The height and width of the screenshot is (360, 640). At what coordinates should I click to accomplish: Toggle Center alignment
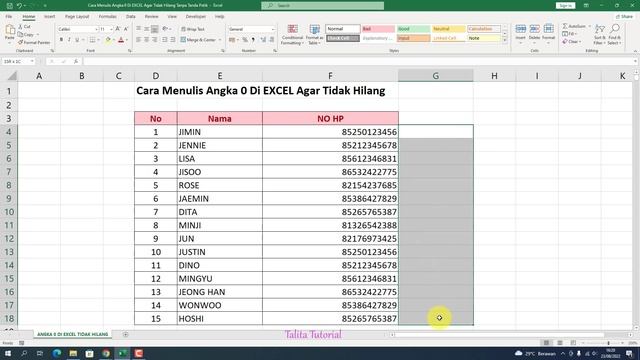(147, 40)
